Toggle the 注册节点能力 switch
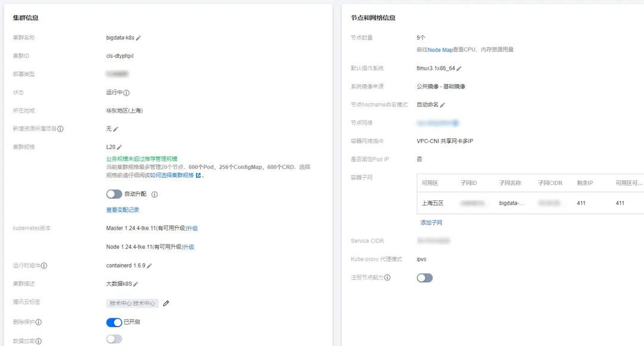The height and width of the screenshot is (346, 644). click(425, 277)
